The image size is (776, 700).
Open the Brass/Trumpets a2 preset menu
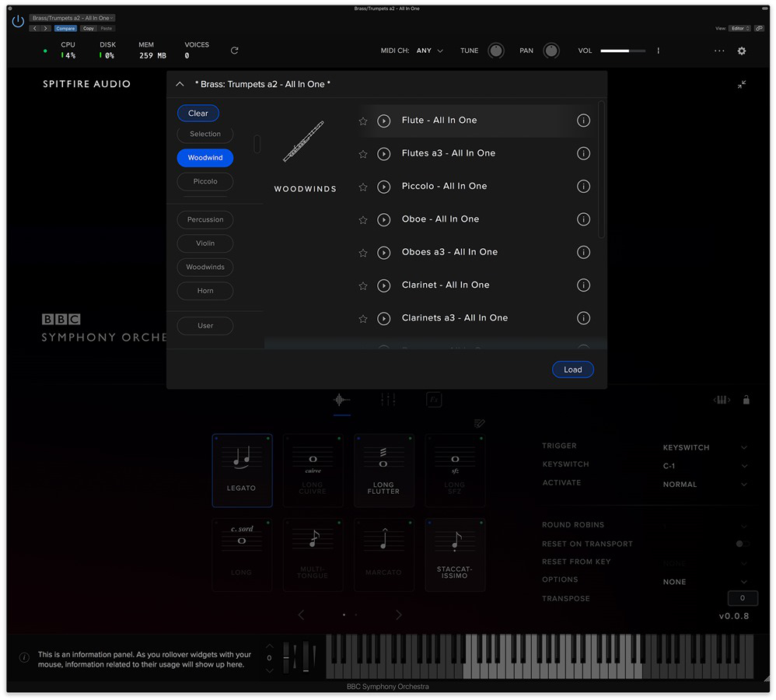72,18
